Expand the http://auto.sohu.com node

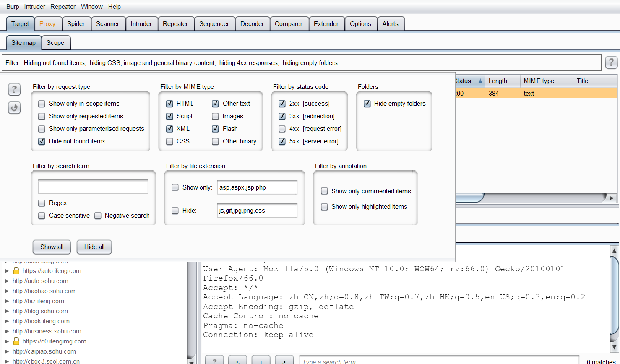tap(7, 281)
